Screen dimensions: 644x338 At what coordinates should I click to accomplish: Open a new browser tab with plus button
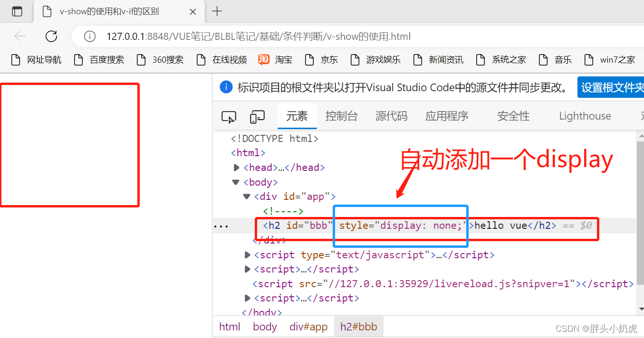click(x=218, y=11)
